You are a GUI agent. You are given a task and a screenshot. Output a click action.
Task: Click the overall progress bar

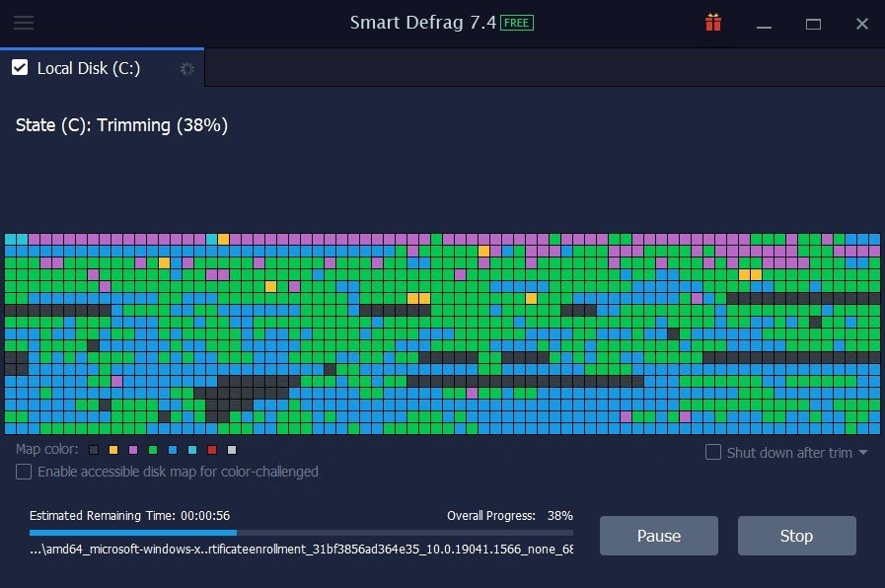click(301, 532)
